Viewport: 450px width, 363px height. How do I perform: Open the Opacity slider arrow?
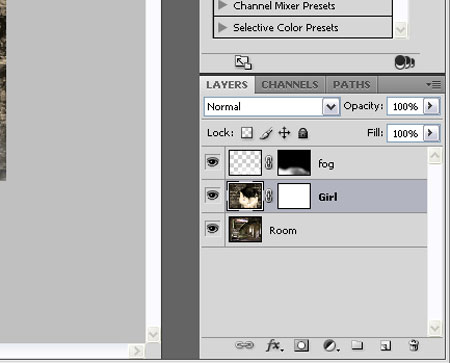431,106
